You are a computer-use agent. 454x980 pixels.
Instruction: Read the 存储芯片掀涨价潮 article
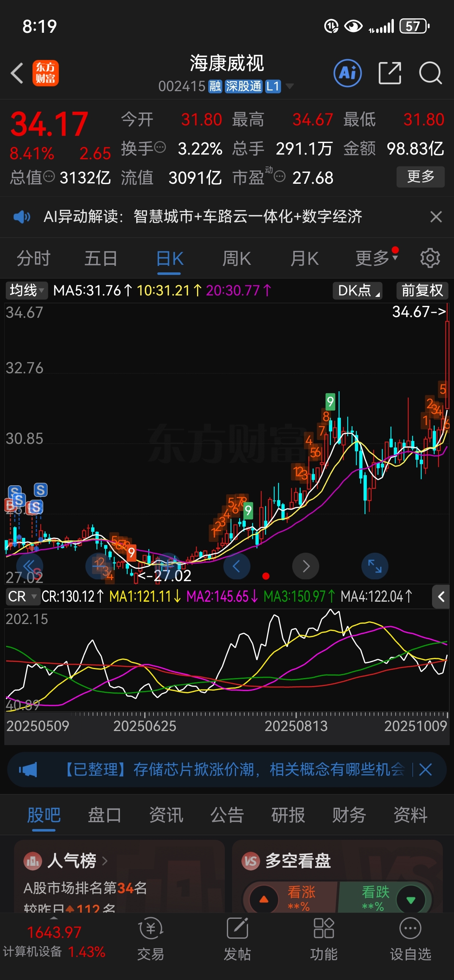coord(233,770)
